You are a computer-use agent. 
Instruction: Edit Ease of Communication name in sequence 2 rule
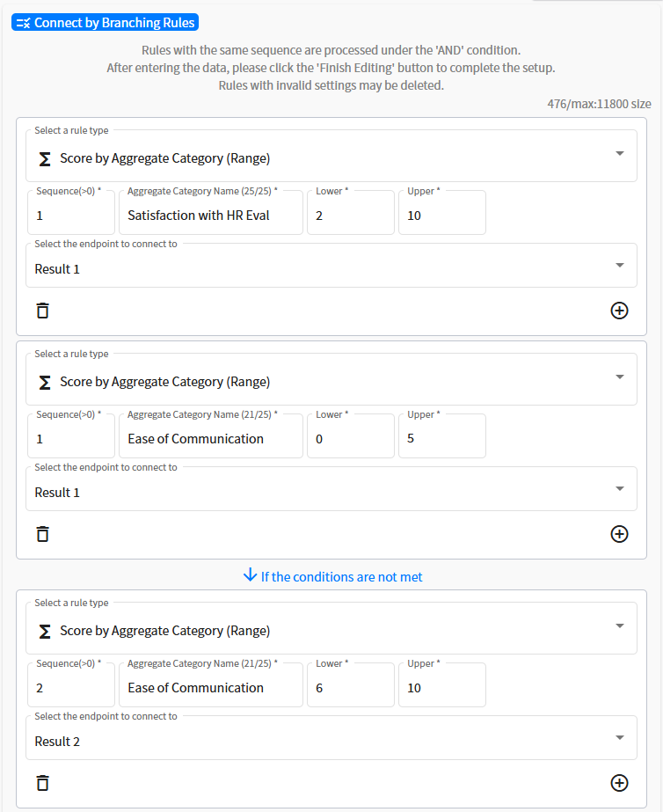[x=211, y=685]
